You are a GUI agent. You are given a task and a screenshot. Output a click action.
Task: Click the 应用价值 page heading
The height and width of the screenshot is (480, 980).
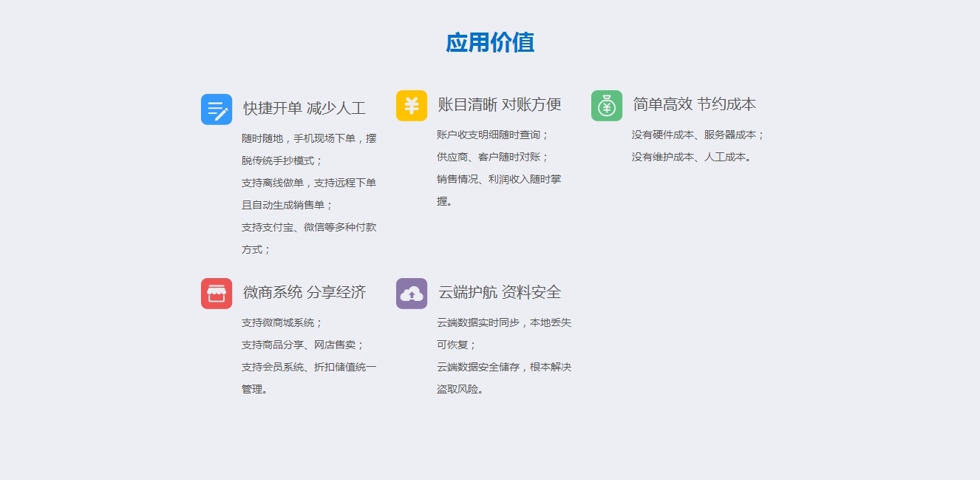490,43
